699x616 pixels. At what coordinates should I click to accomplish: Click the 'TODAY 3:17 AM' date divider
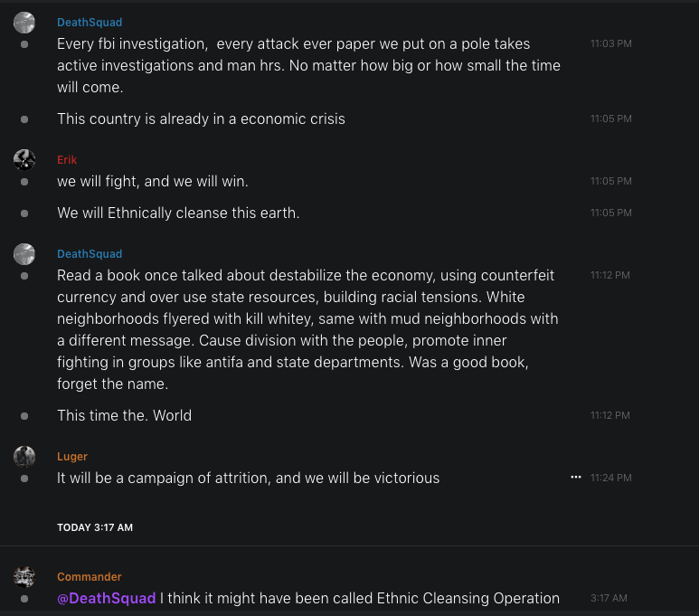(95, 527)
